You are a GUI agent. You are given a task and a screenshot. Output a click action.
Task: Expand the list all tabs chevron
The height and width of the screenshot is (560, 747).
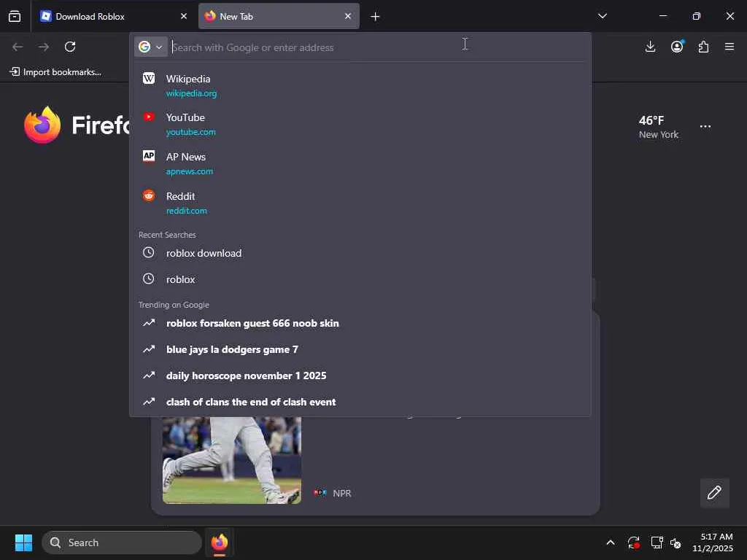click(602, 16)
